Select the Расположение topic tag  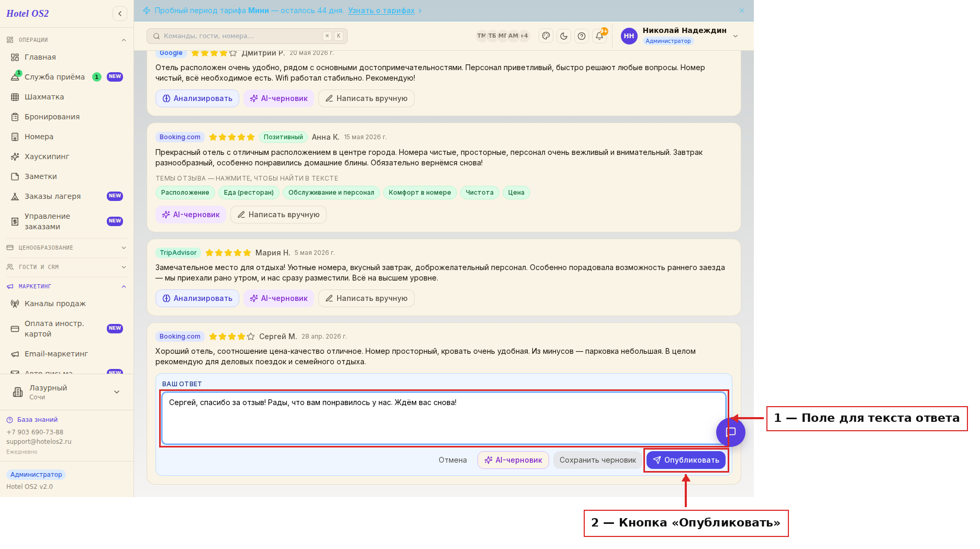pos(185,193)
